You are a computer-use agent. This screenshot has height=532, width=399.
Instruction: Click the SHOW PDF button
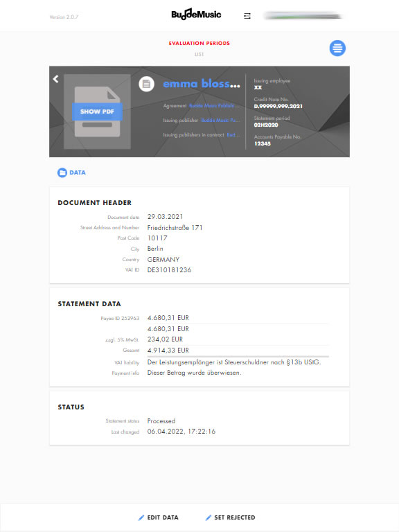point(97,112)
